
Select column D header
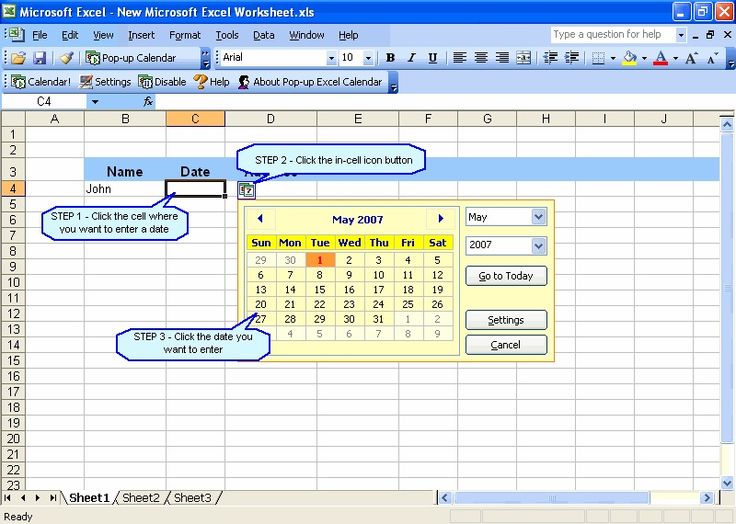(x=271, y=119)
